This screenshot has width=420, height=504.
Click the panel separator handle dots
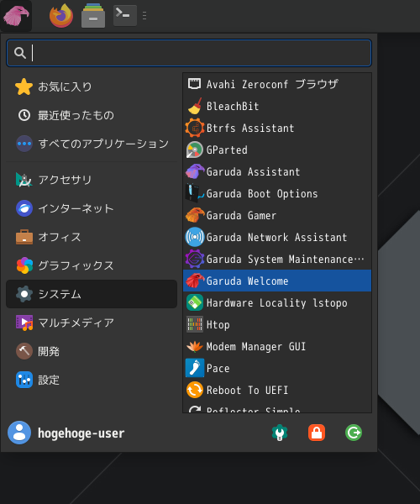(144, 15)
